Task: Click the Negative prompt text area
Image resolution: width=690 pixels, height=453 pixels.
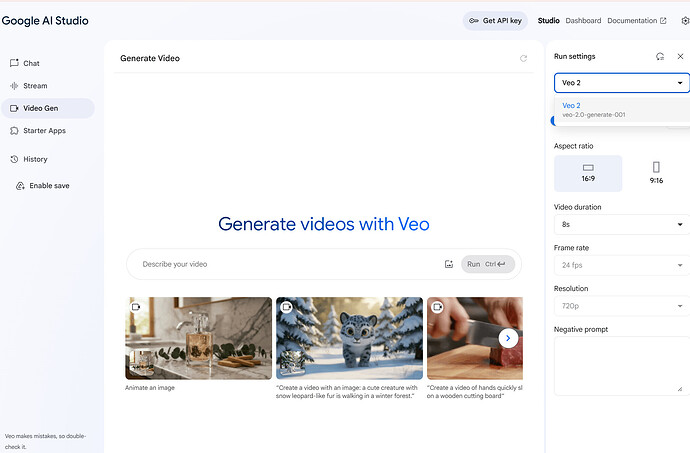Action: tap(622, 365)
